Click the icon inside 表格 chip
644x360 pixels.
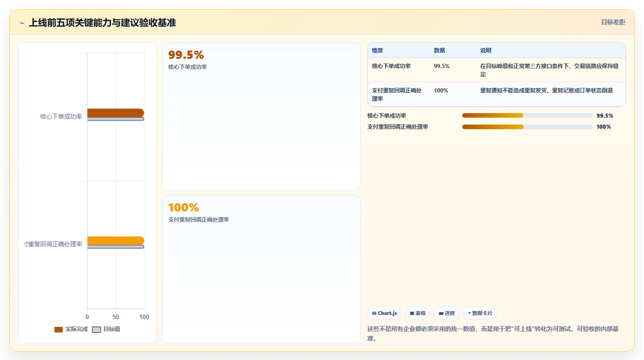412,313
